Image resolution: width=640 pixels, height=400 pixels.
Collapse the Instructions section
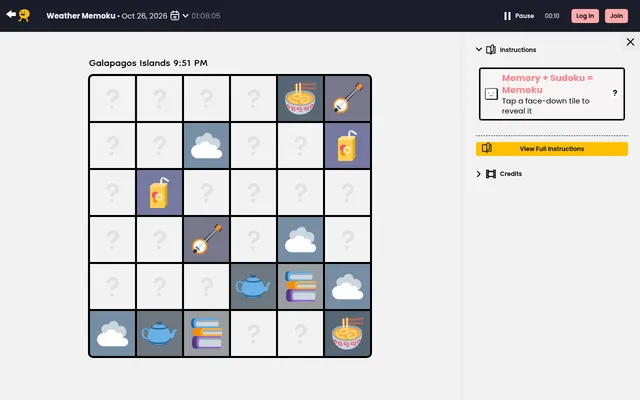coord(479,49)
